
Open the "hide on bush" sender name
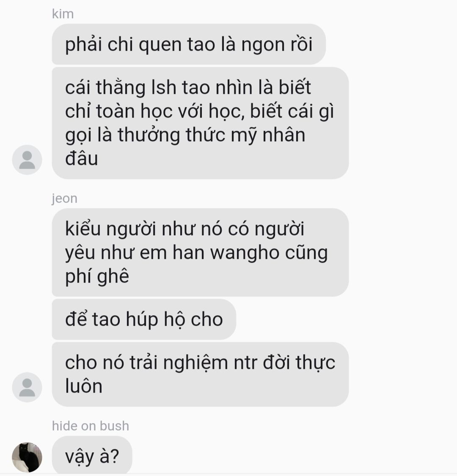tap(91, 426)
